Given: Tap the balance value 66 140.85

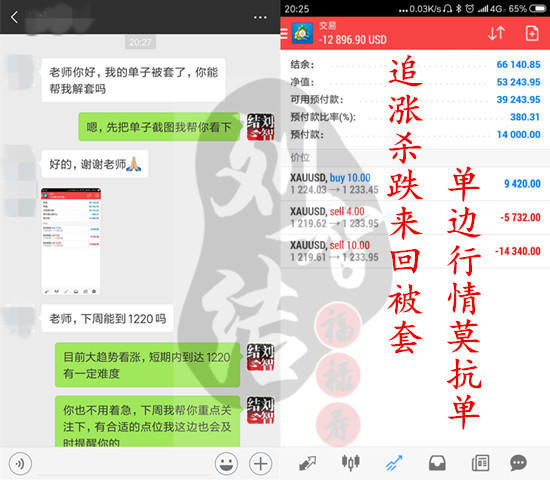Looking at the screenshot, I should click(x=518, y=65).
